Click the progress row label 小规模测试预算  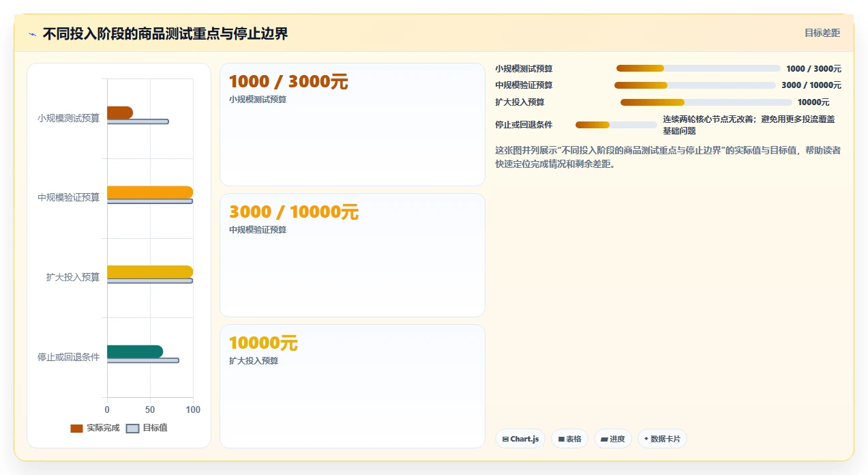(524, 68)
